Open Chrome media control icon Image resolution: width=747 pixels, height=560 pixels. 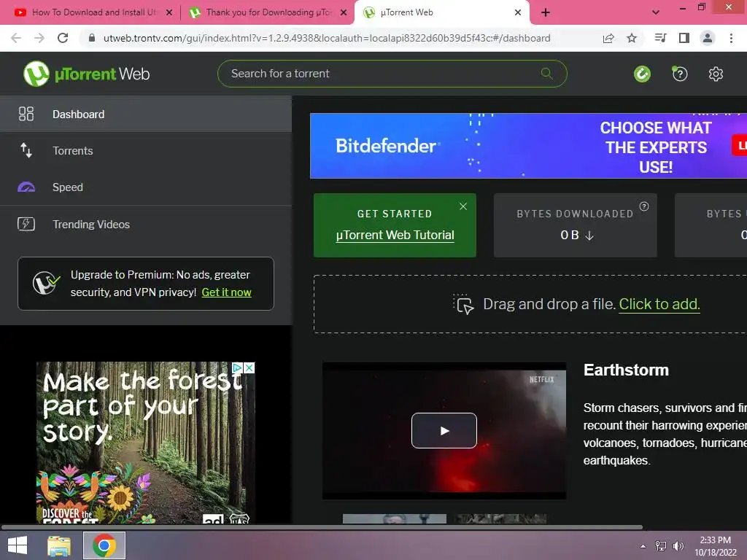click(661, 38)
